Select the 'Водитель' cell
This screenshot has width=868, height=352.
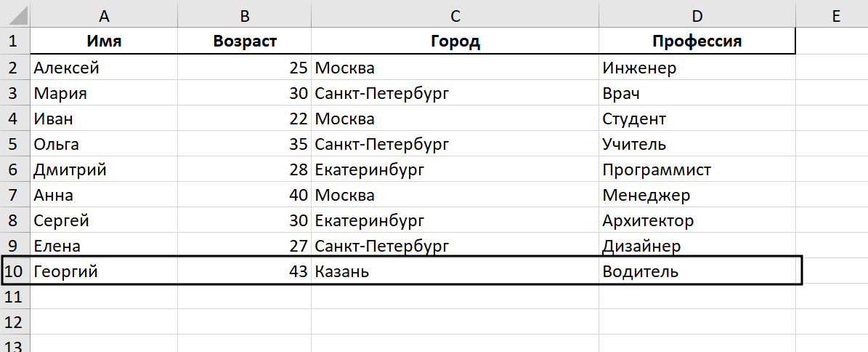697,272
